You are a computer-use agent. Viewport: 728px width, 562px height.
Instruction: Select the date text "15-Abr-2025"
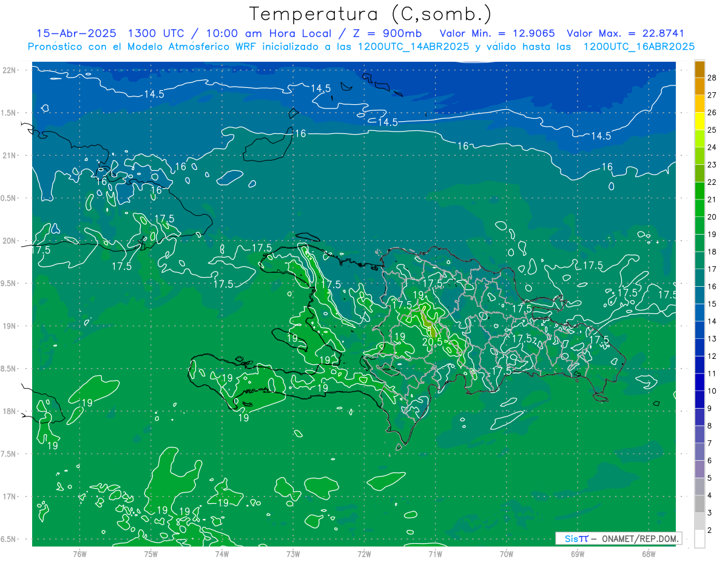(x=76, y=33)
